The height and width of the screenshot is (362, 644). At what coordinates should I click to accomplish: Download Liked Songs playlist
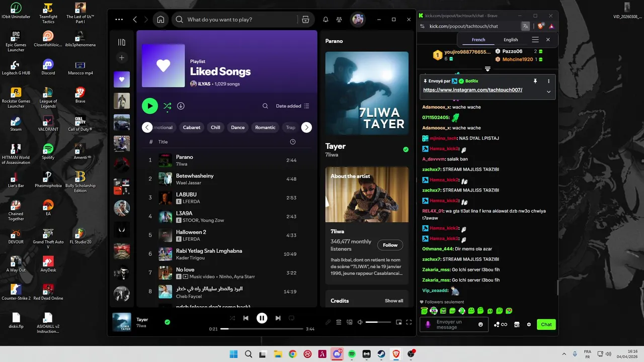(x=181, y=106)
